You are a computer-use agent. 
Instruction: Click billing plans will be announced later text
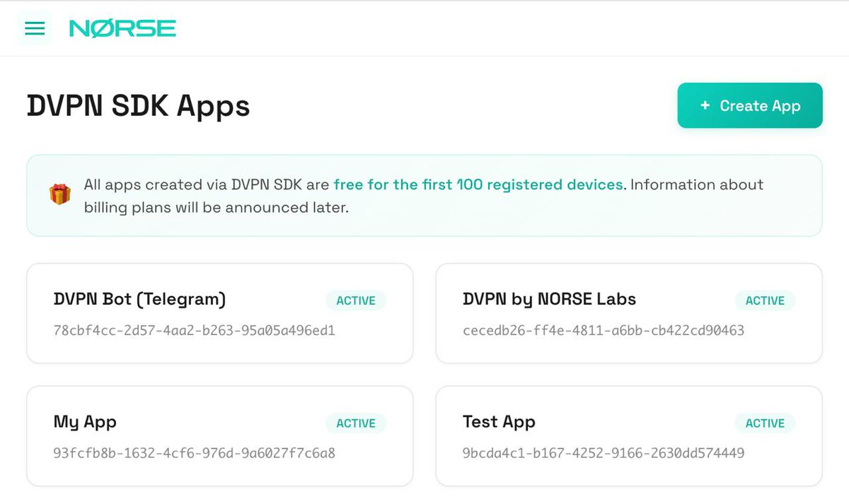click(216, 209)
